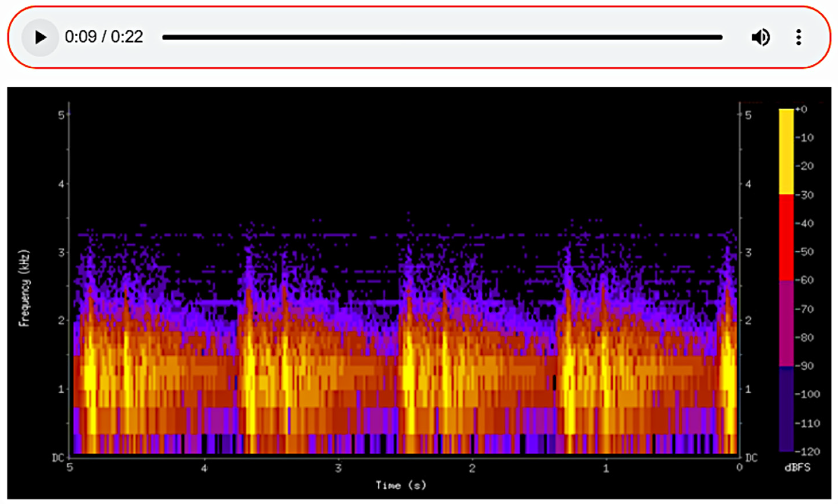Mute audio via the speaker icon
The height and width of the screenshot is (504, 838).
pyautogui.click(x=760, y=37)
